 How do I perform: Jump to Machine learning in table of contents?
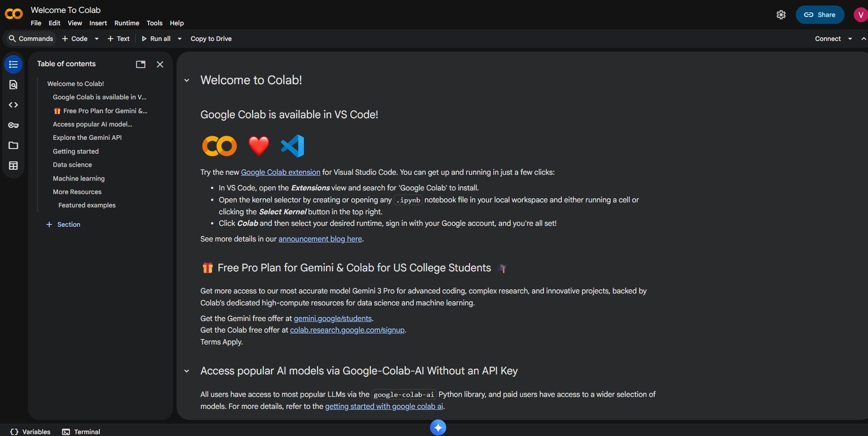[79, 178]
